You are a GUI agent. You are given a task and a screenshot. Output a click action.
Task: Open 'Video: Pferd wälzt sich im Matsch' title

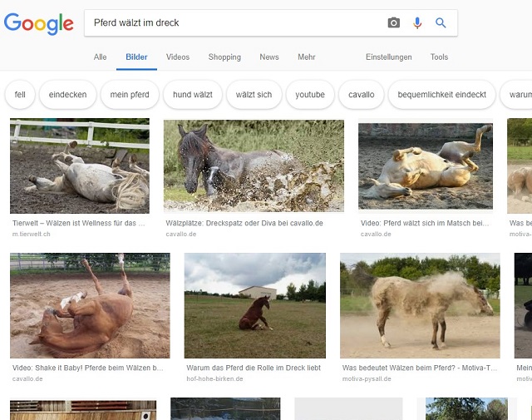click(x=425, y=223)
